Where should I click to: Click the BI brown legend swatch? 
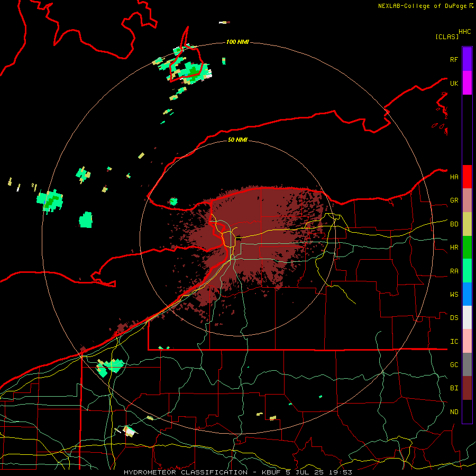467,388
